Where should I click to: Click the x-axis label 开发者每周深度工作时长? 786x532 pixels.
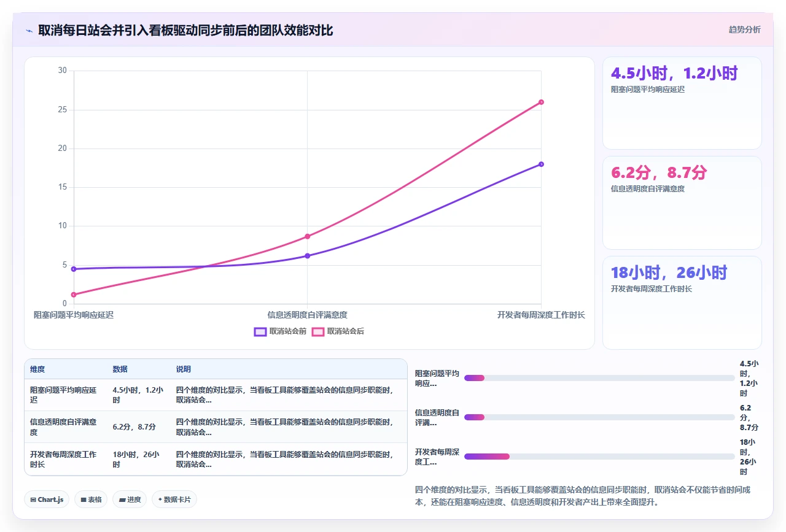[541, 315]
